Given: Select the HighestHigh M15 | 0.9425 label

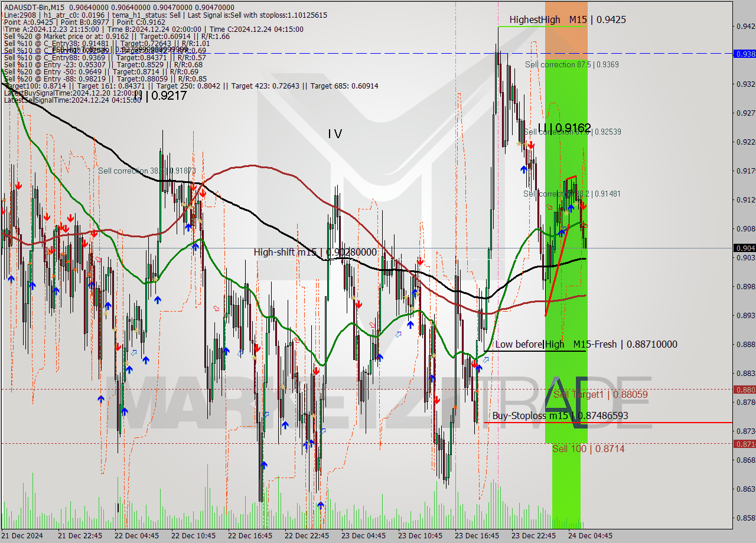Looking at the screenshot, I should 568,19.
